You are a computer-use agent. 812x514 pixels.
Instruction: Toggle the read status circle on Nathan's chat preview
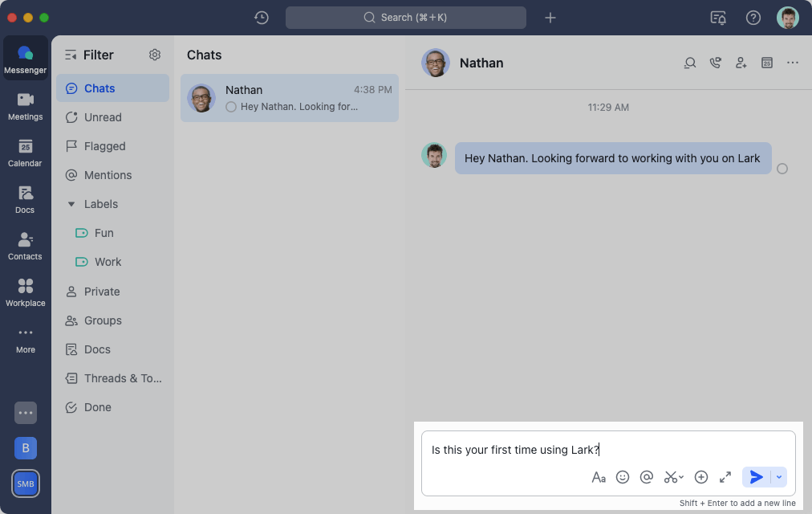pyautogui.click(x=231, y=107)
